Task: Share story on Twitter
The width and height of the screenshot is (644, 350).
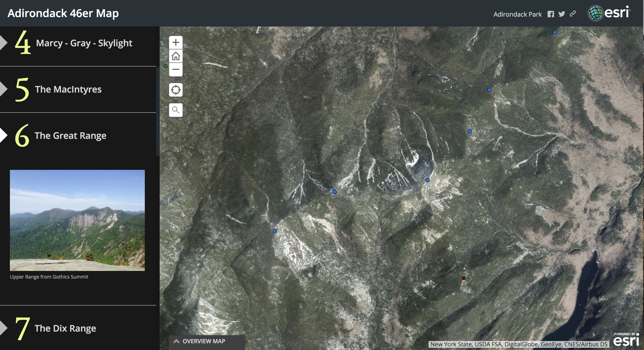Action: 561,14
